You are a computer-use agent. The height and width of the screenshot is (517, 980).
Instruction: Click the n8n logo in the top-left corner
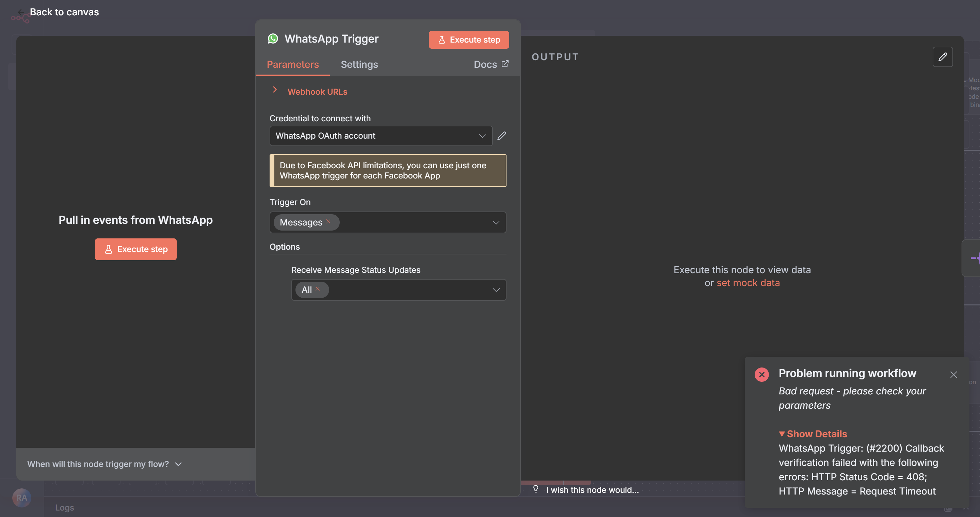tap(21, 17)
